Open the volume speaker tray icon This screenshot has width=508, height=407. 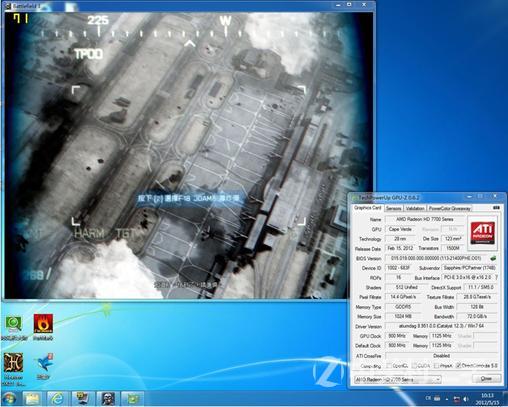click(466, 399)
